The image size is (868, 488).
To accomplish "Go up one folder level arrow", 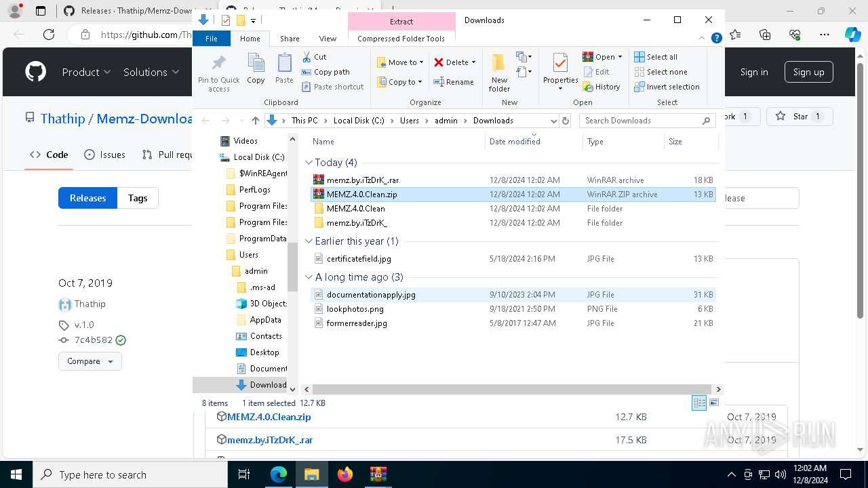I will tap(255, 121).
